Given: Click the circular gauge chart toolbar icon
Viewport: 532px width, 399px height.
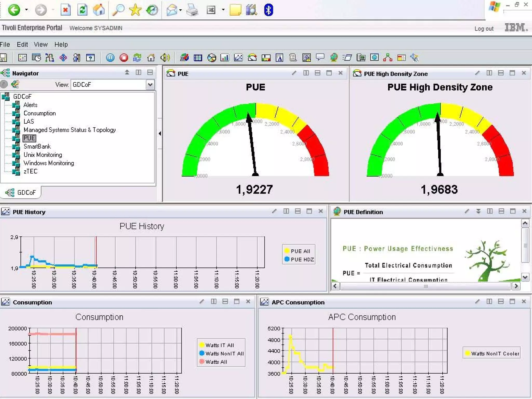Looking at the screenshot, I should (x=252, y=58).
